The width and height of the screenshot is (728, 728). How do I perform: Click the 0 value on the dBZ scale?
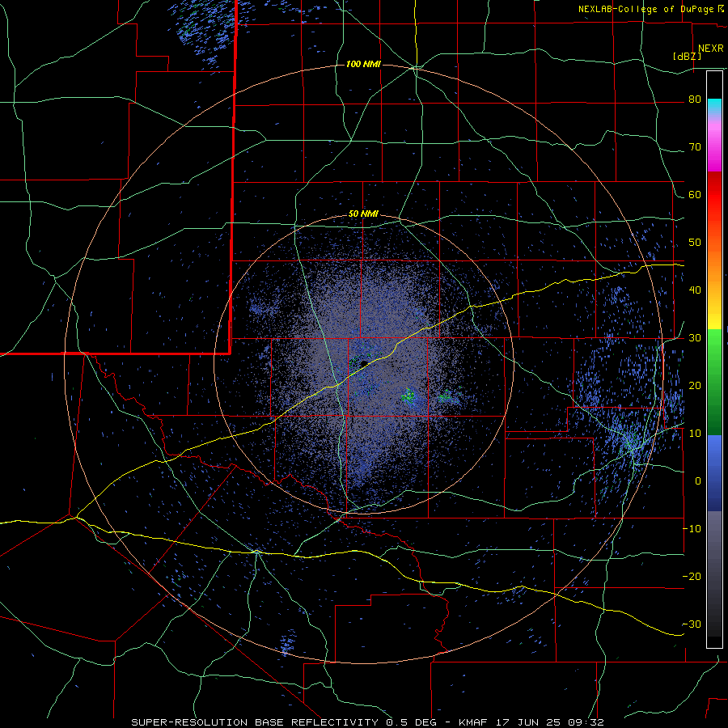698,481
